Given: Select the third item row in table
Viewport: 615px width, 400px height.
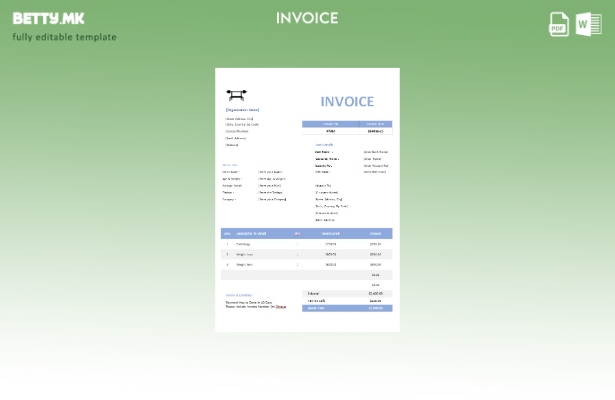Looking at the screenshot, I should coord(306,264).
